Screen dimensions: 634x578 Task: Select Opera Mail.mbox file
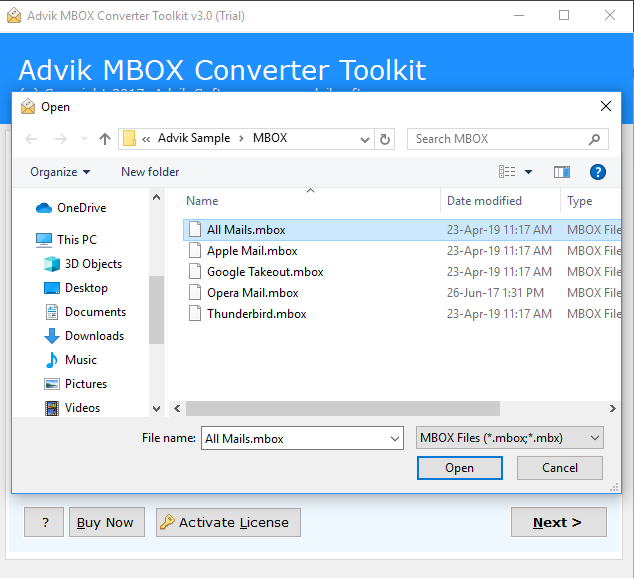tap(402, 293)
